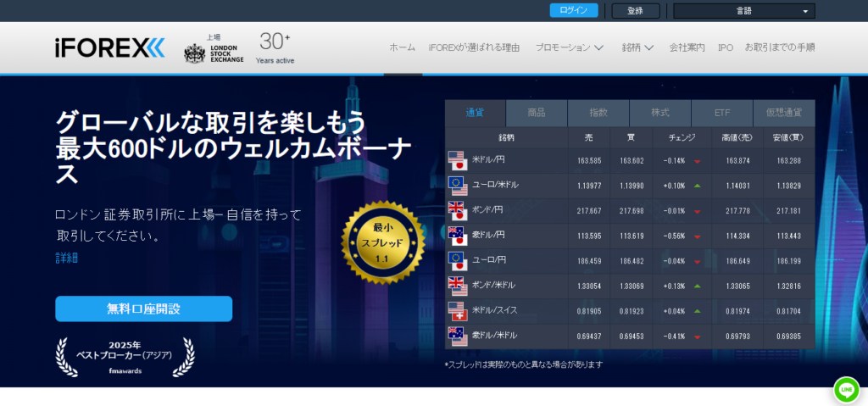Image resolution: width=868 pixels, height=406 pixels.
Task: Click the 豪ドル/米ドル flag icon
Action: (458, 336)
